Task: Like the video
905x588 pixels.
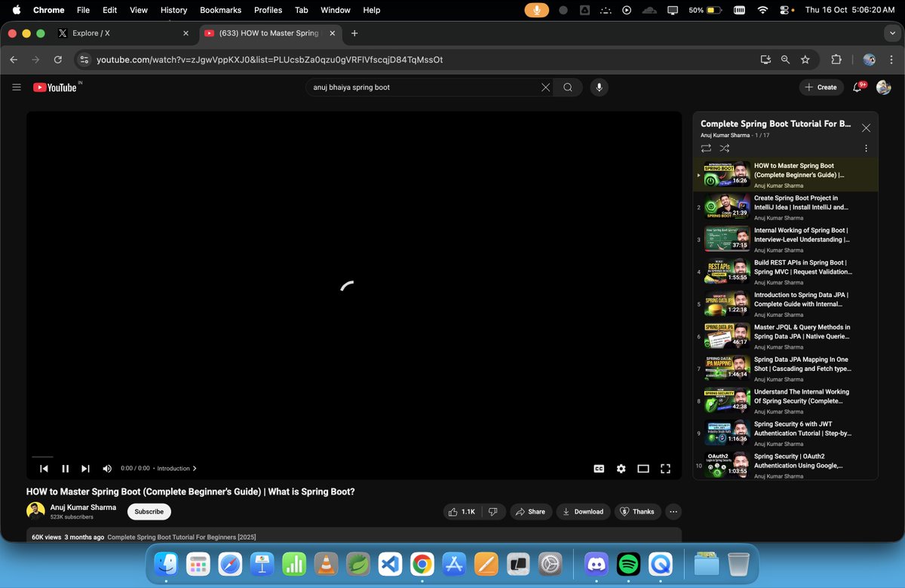Action: click(x=461, y=511)
